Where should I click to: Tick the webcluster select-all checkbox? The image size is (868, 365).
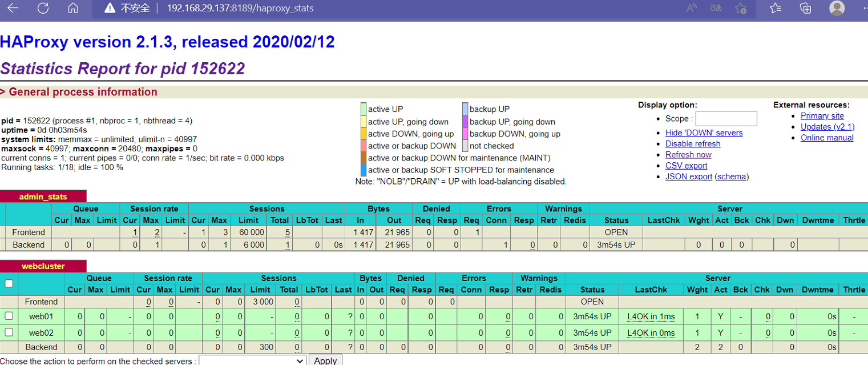pyautogui.click(x=9, y=283)
